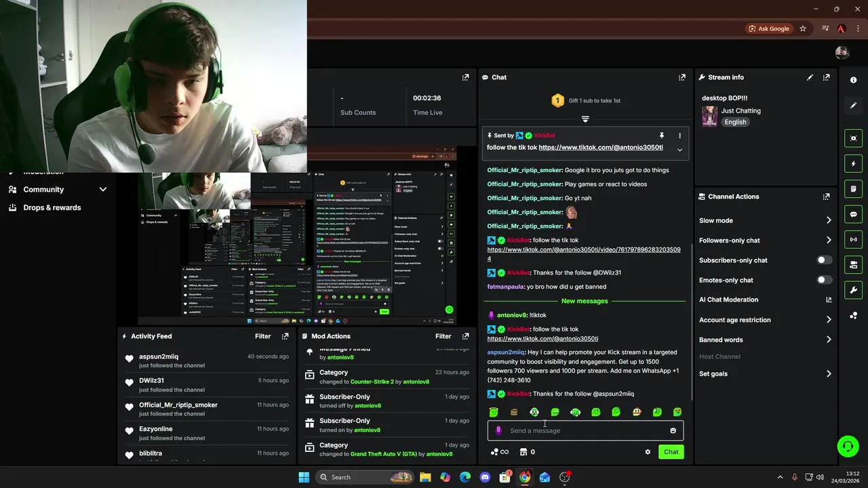The image size is (868, 488).
Task: Click the chat scrollbar
Action: click(x=690, y=322)
